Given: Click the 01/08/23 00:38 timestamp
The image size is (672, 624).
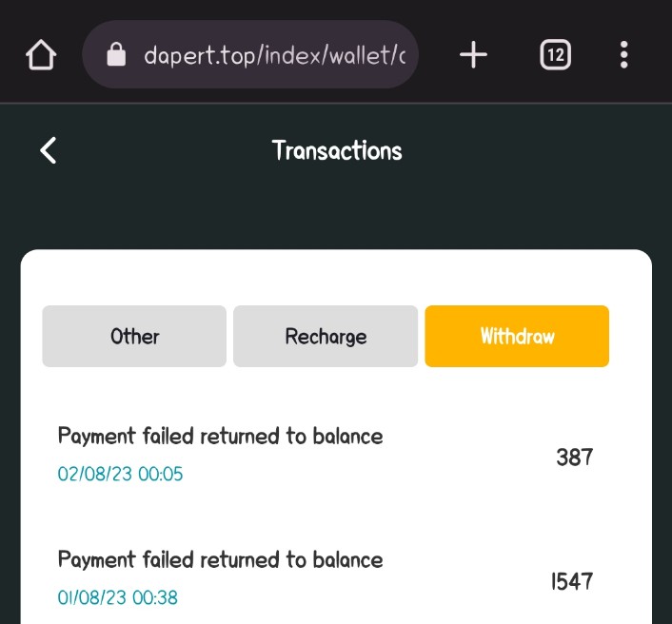Looking at the screenshot, I should pyautogui.click(x=117, y=597).
